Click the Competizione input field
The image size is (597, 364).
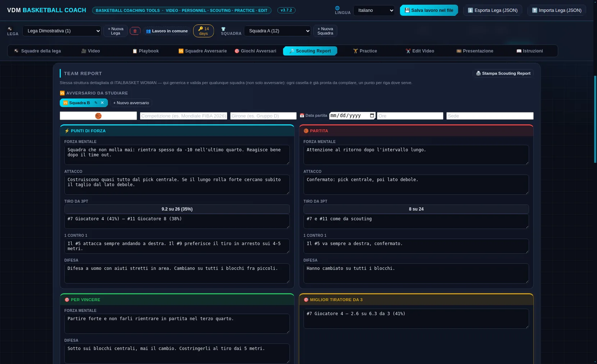(x=183, y=116)
